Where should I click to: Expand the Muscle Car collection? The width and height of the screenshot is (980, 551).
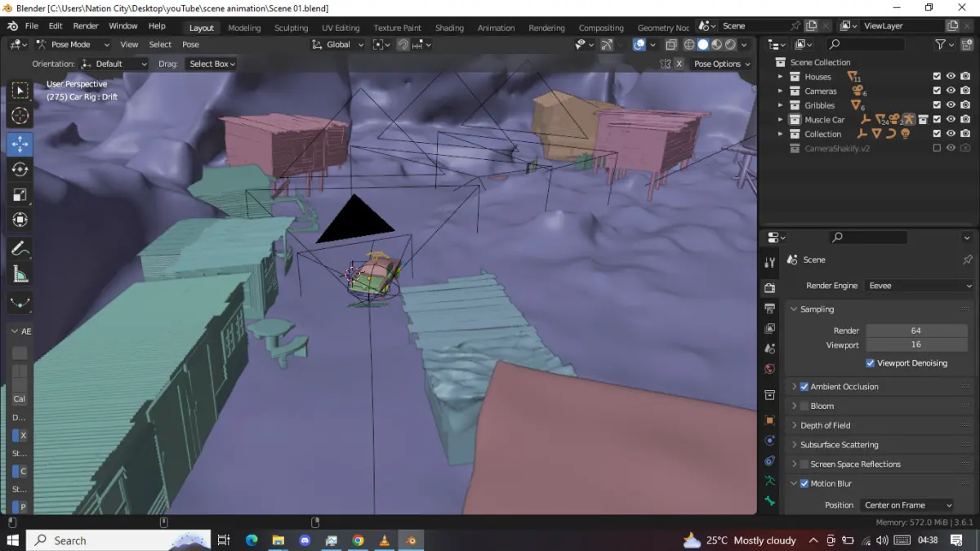pos(781,119)
